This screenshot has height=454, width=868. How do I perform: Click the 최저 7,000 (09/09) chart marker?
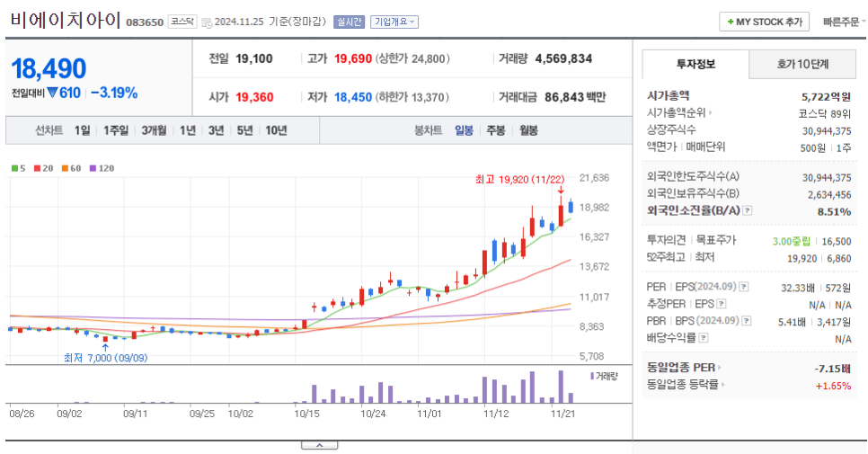point(106,358)
